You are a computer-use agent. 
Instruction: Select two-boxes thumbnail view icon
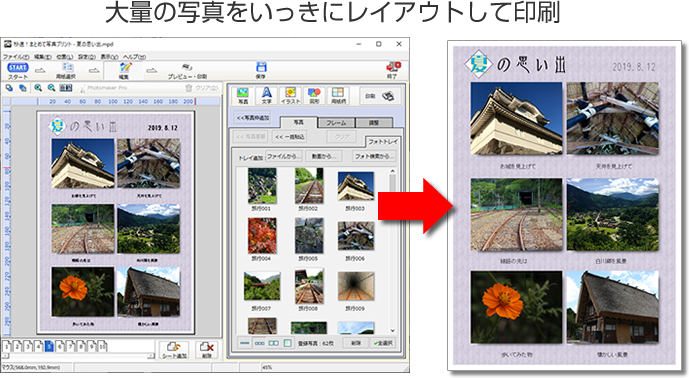[273, 343]
